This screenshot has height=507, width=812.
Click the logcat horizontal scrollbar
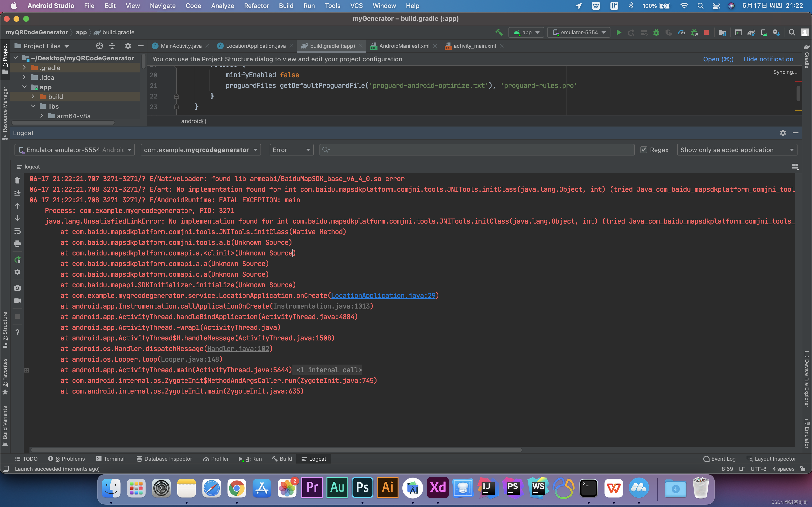tap(276, 450)
